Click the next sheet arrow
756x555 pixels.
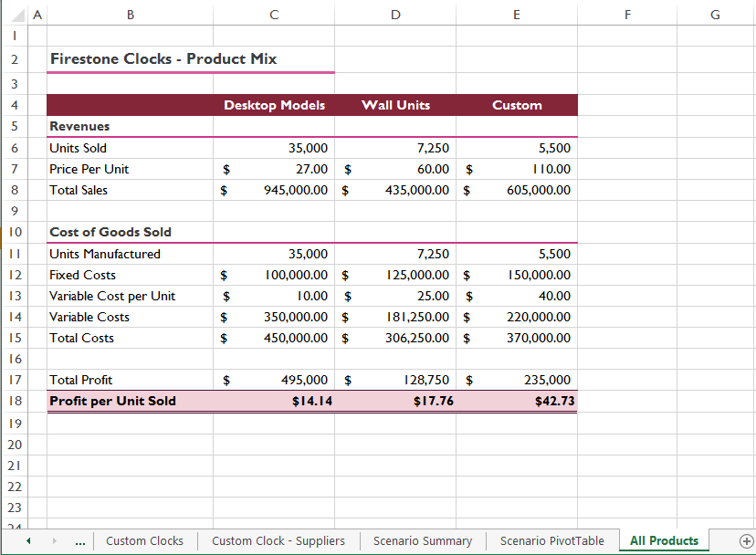tap(54, 541)
